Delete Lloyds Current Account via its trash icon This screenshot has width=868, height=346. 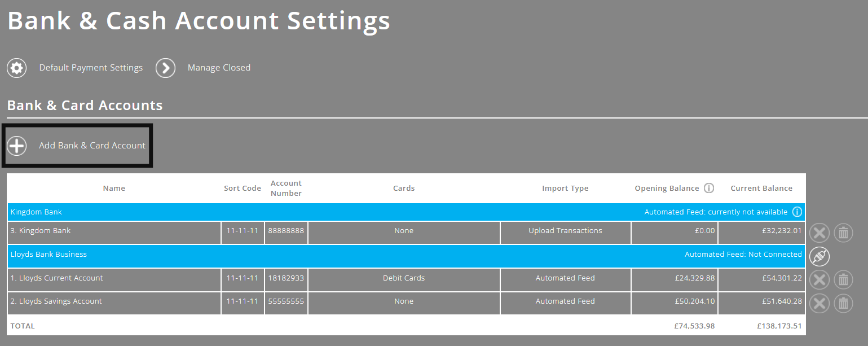(x=843, y=279)
